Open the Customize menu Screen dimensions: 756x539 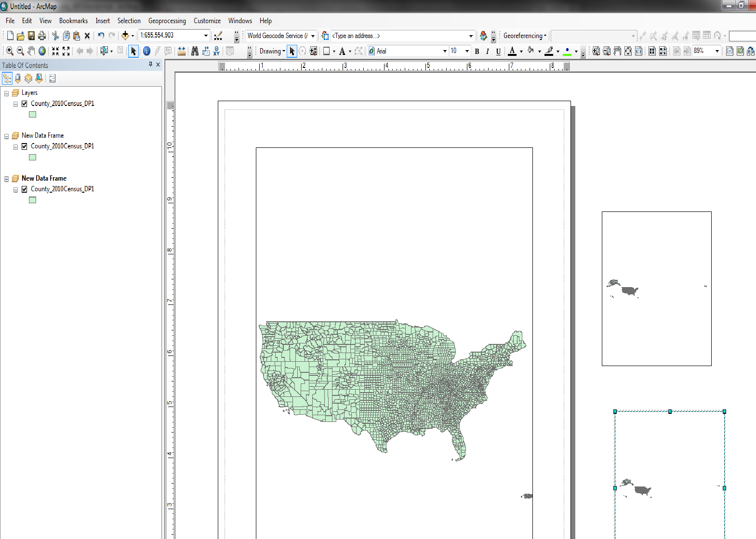click(207, 21)
